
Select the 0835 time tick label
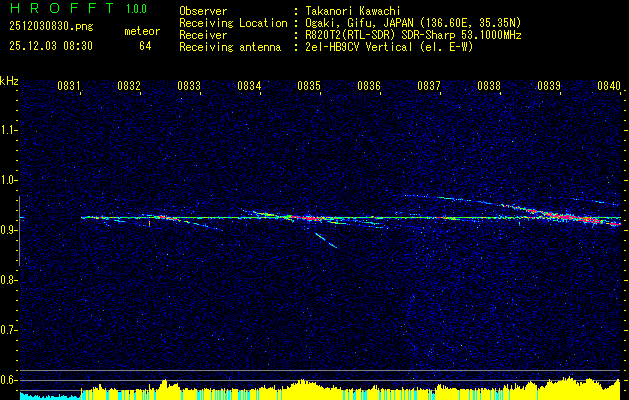[x=309, y=85]
